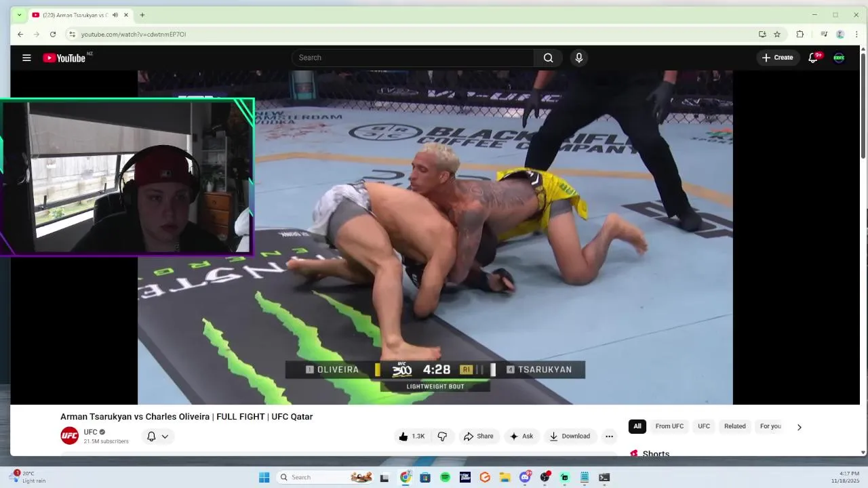Screen dimensions: 868x488
Task: Click the video title text
Action: (186, 417)
